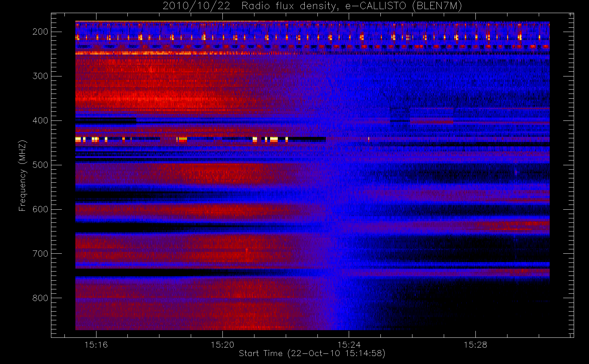Select the 700 frequency tick label

tap(40, 254)
